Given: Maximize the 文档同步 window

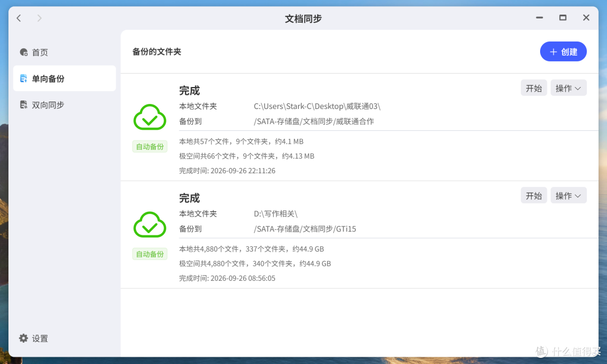Looking at the screenshot, I should 563,18.
